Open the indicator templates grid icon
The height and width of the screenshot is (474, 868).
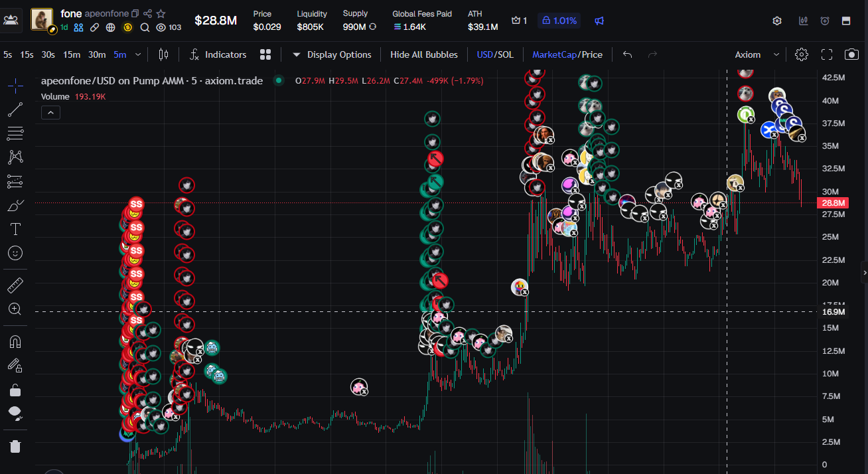(x=265, y=54)
